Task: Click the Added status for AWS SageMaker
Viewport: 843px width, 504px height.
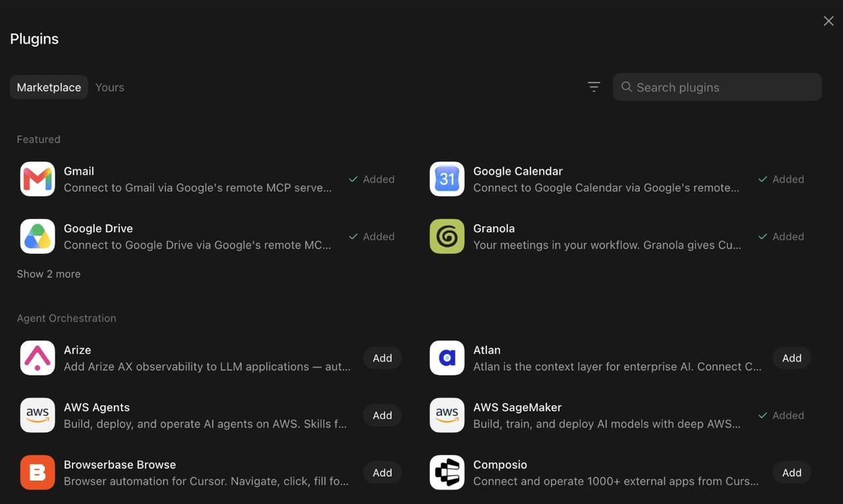Action: pyautogui.click(x=781, y=415)
